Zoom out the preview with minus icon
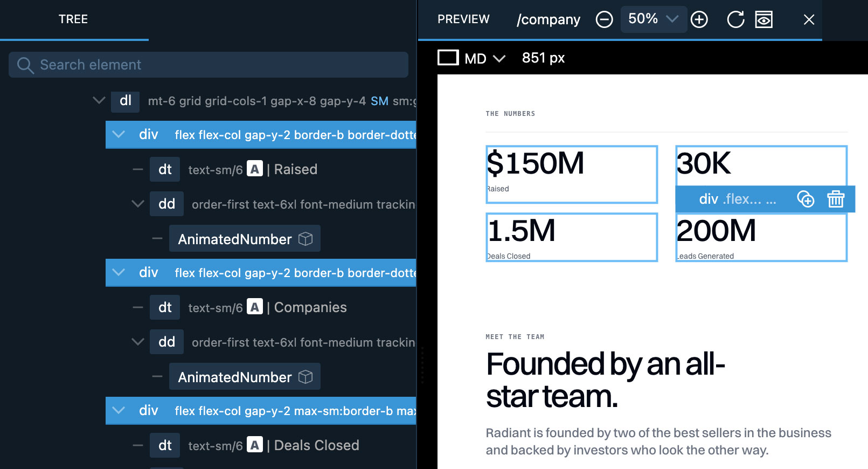The image size is (868, 469). point(604,20)
